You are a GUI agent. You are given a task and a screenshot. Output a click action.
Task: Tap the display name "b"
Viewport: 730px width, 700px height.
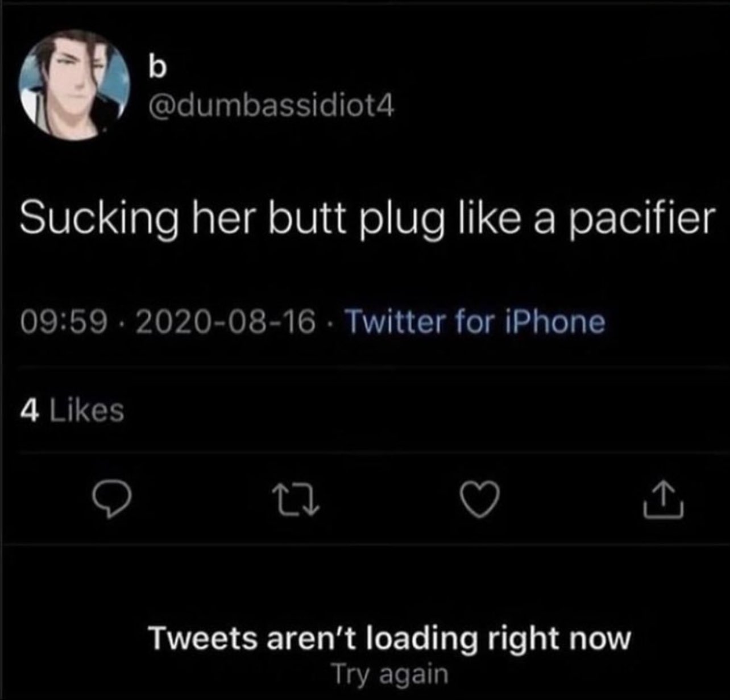coord(156,68)
